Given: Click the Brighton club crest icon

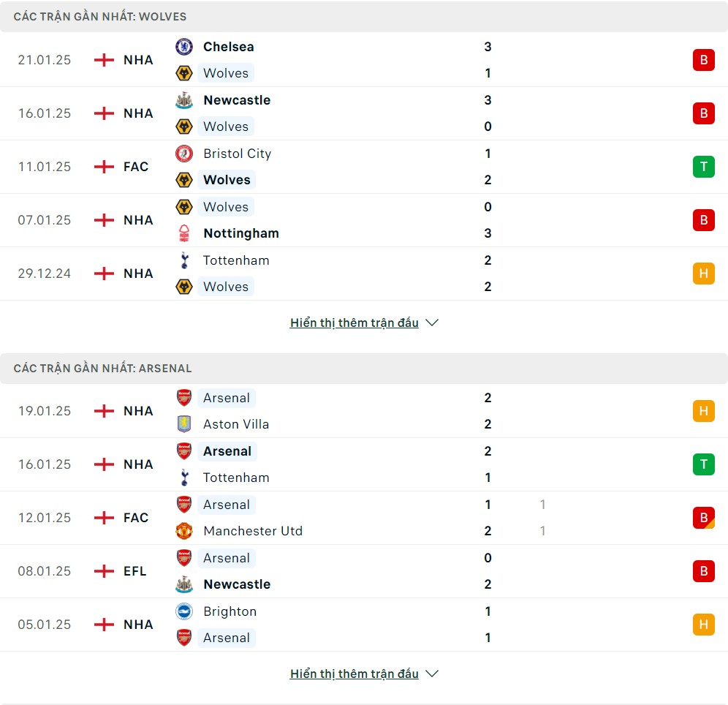Looking at the screenshot, I should [x=184, y=611].
